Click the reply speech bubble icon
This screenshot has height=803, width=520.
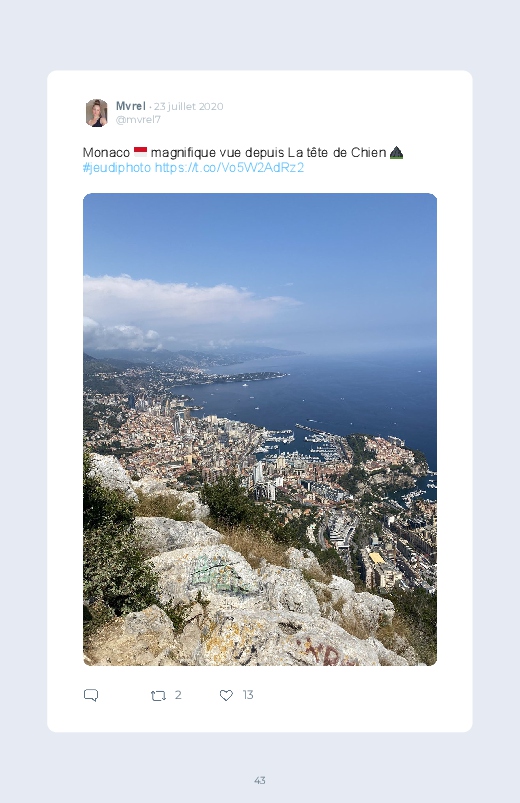[91, 695]
